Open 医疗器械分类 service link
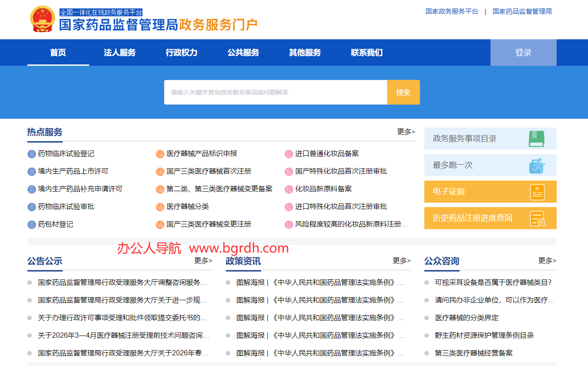588x366 pixels. coord(188,207)
